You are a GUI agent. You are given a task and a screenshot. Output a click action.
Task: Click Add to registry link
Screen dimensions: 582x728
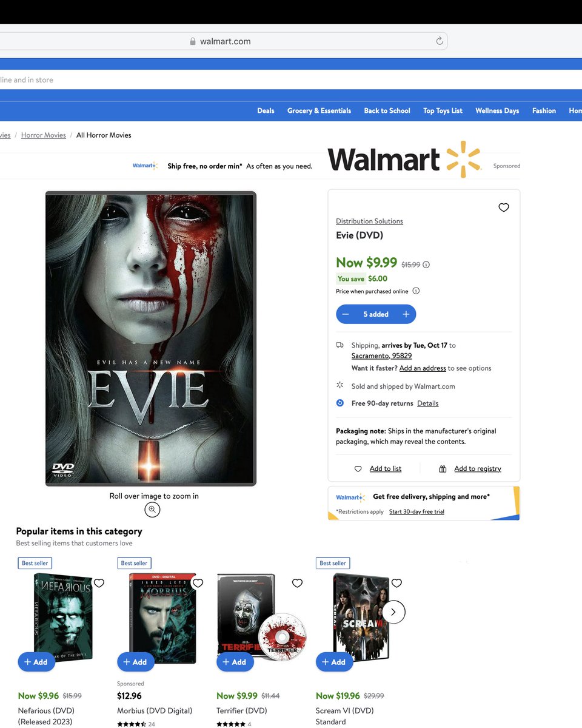[x=478, y=468]
